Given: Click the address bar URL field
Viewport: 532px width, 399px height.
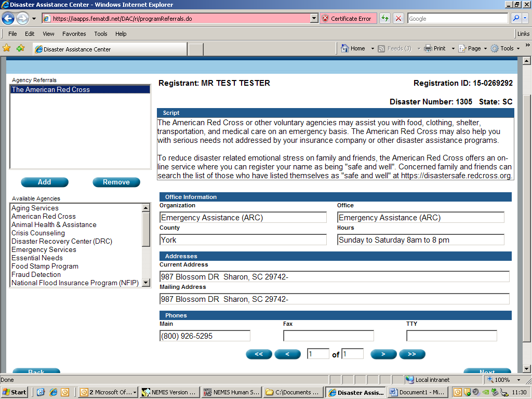Looking at the screenshot, I should [x=177, y=19].
